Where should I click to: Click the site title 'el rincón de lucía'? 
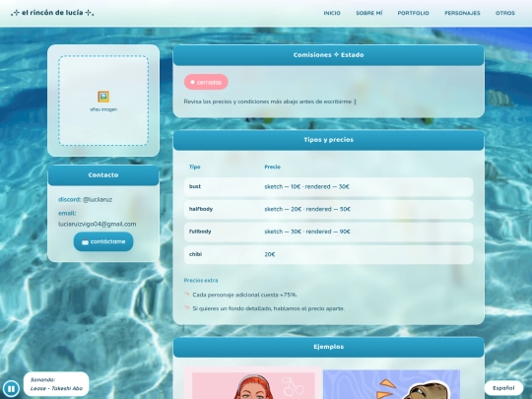click(x=52, y=13)
